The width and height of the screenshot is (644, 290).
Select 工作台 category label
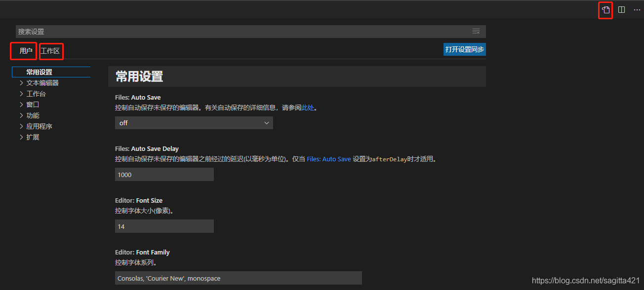click(x=36, y=94)
